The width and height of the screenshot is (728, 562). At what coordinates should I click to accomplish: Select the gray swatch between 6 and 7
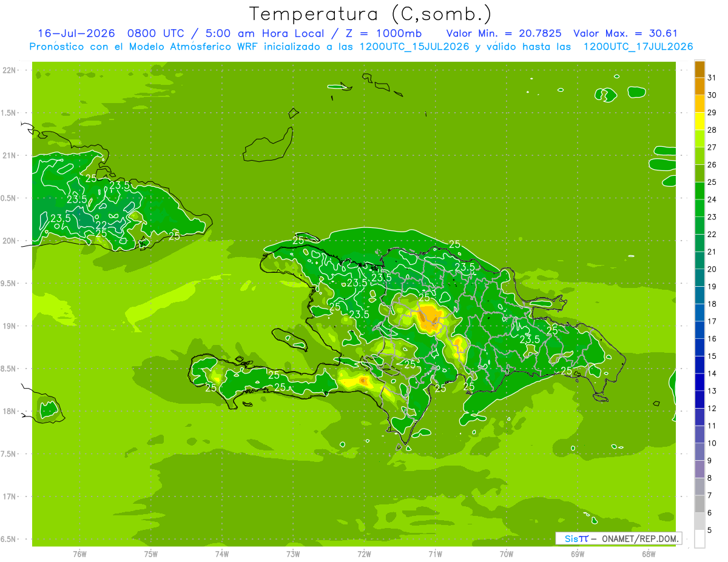click(699, 504)
